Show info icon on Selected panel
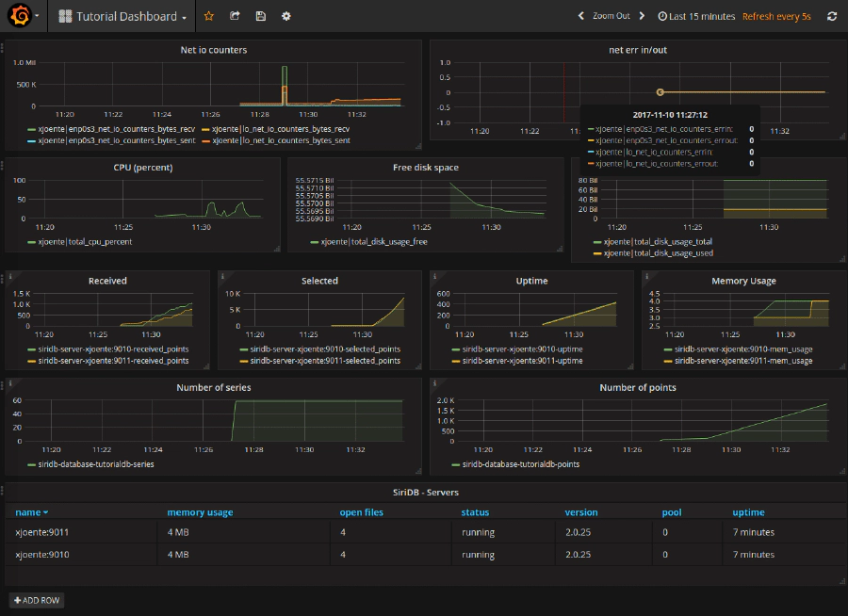 pos(222,276)
